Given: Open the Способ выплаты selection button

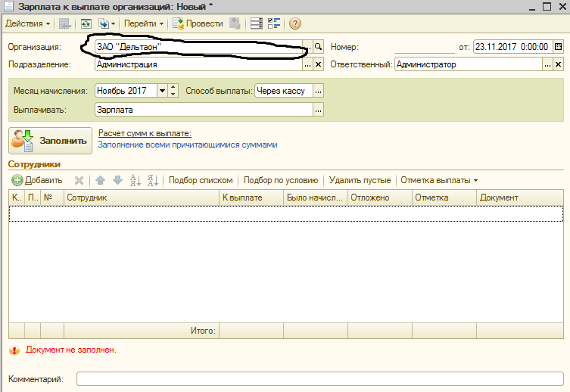Looking at the screenshot, I should pos(318,91).
